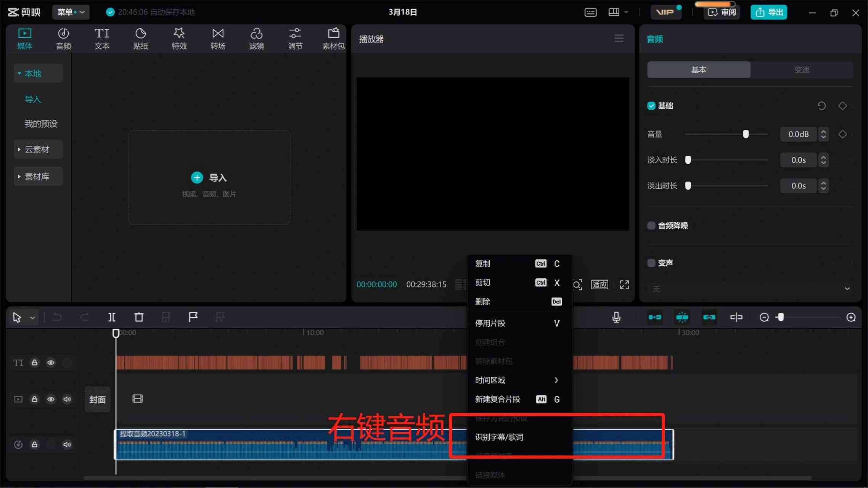Image resolution: width=868 pixels, height=488 pixels.
Task: Click the microphone recording icon
Action: coord(616,317)
